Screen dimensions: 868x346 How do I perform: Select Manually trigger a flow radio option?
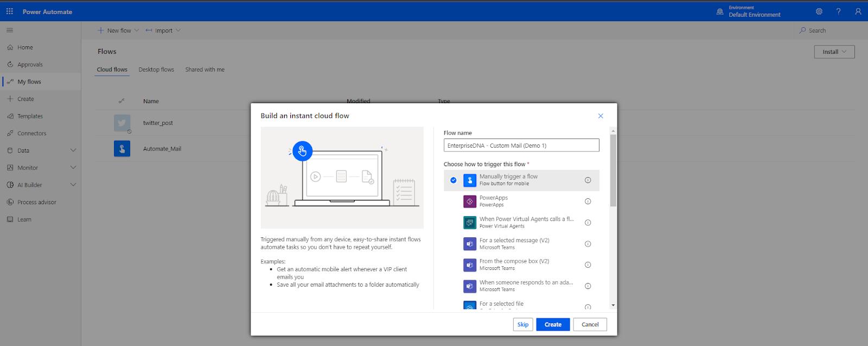pyautogui.click(x=454, y=180)
